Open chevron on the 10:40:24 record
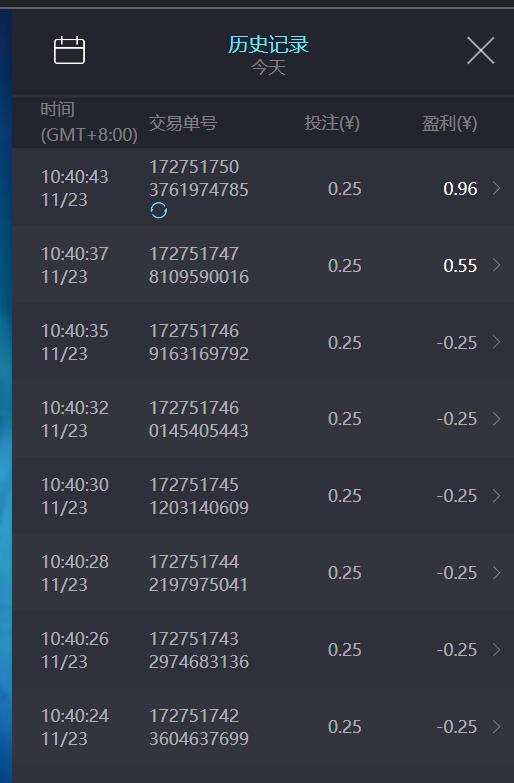514x783 pixels. click(x=497, y=727)
